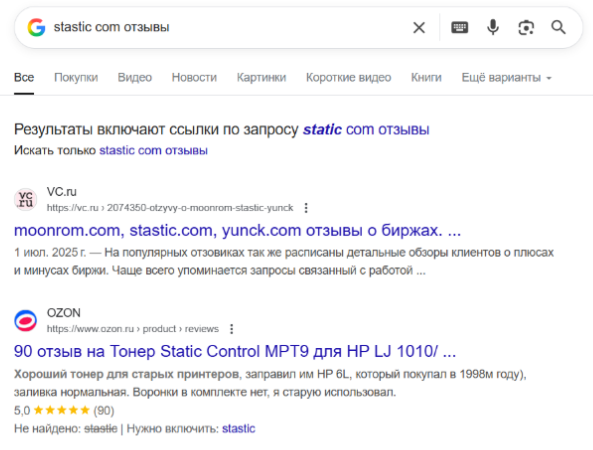Viewport: 593px width, 450px height.
Task: Click the ozon.ru product reviews breadcrumb
Action: point(133,329)
